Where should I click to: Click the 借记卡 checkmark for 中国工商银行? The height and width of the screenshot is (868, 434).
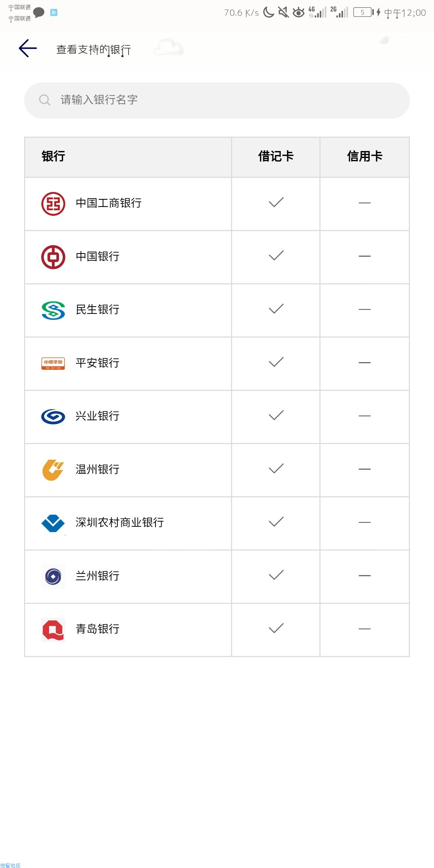tap(276, 203)
